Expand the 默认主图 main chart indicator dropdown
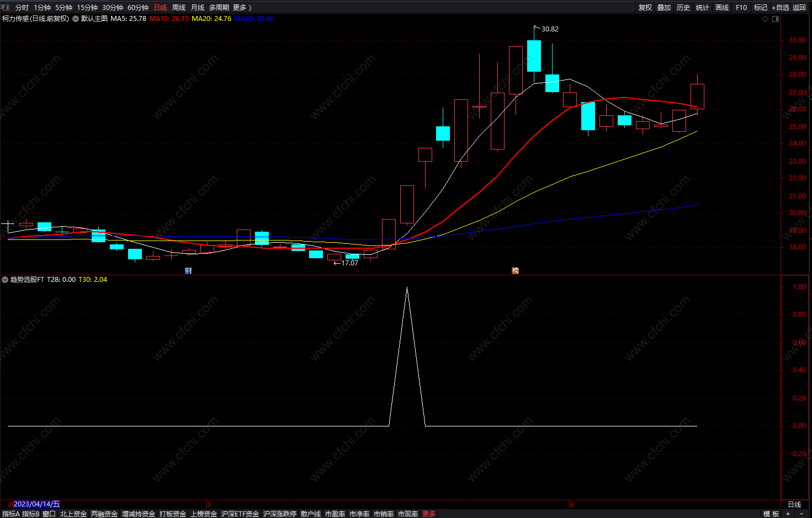This screenshot has width=812, height=518. [76, 19]
